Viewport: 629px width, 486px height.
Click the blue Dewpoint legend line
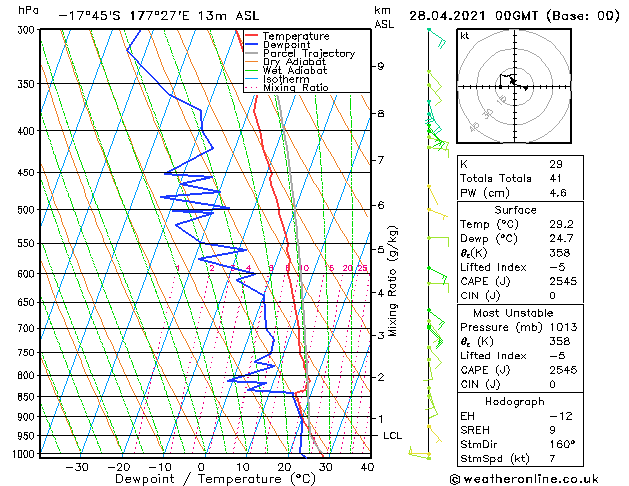pos(252,45)
